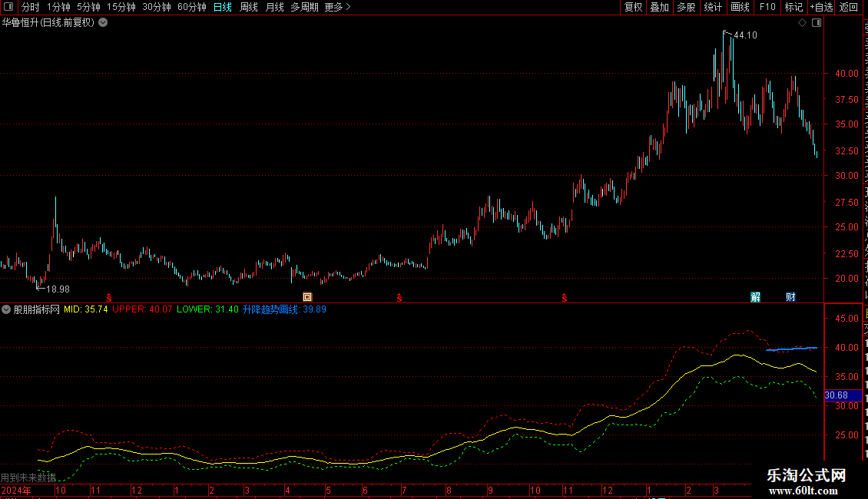Click the red S marker near July
This screenshot has width=868, height=499.
pos(399,298)
